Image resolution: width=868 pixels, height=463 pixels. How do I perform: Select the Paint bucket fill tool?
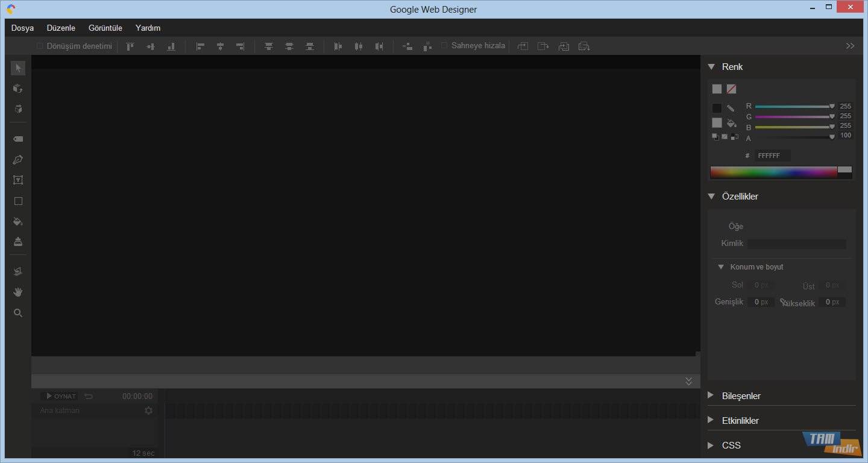(18, 221)
